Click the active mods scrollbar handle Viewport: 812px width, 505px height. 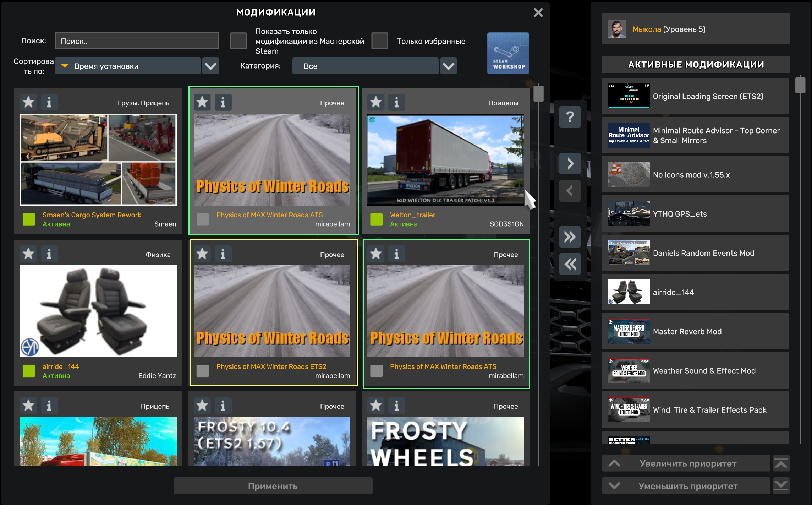(800, 85)
